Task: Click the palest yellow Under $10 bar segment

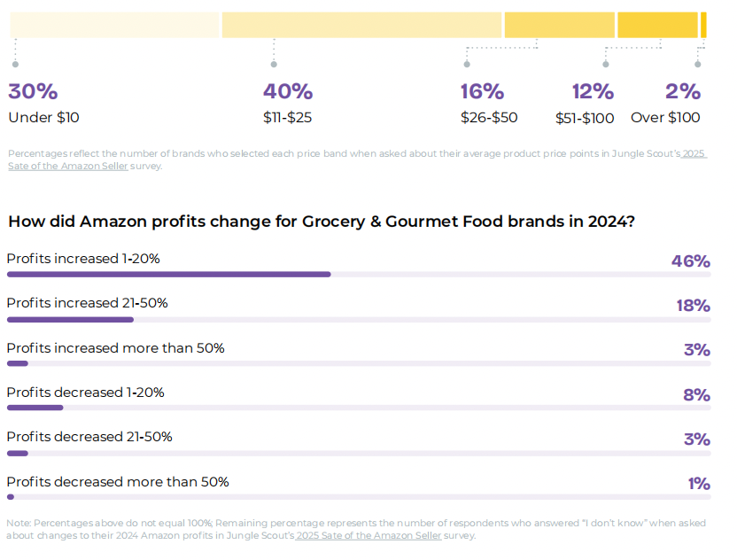Action: point(114,25)
